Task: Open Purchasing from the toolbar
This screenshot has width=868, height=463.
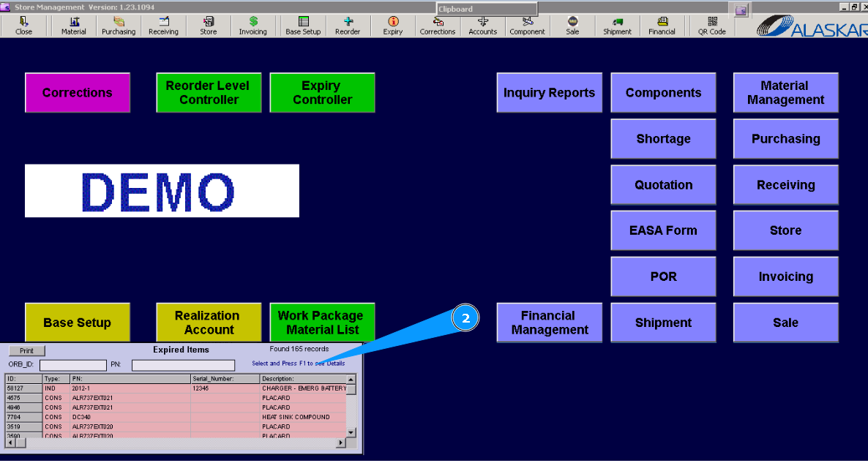Action: (x=119, y=26)
